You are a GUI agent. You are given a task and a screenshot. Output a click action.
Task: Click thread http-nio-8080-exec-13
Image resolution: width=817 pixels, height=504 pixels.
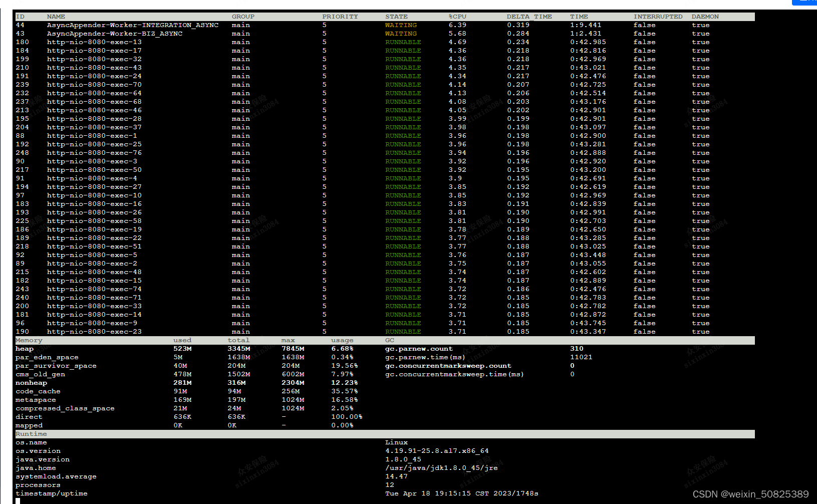tap(94, 42)
